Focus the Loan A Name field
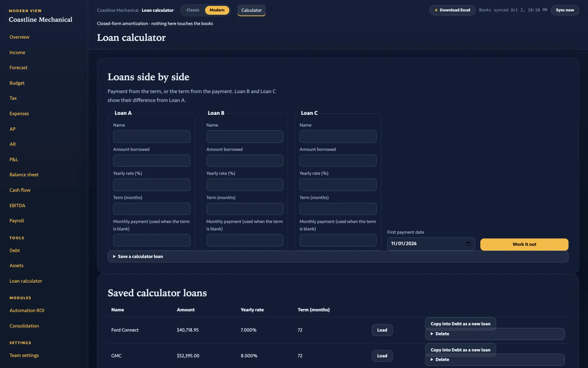 152,137
